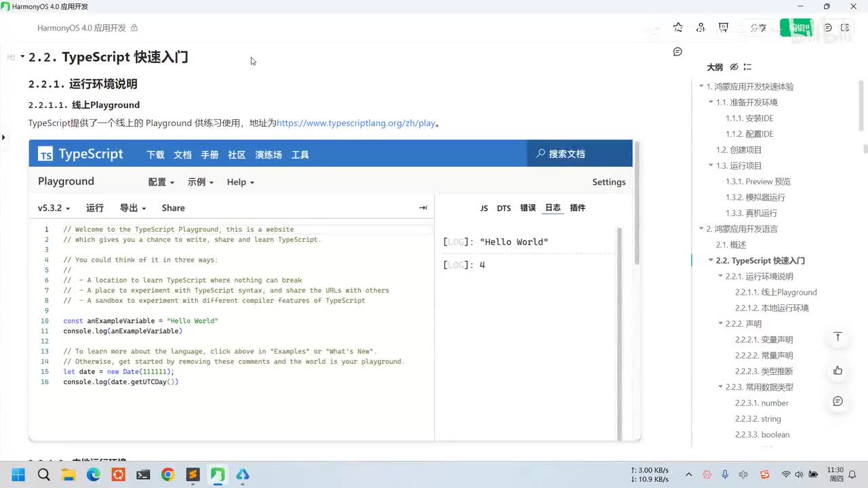Collapse outline node 1.3. 运行项目
868x488 pixels.
click(711, 165)
